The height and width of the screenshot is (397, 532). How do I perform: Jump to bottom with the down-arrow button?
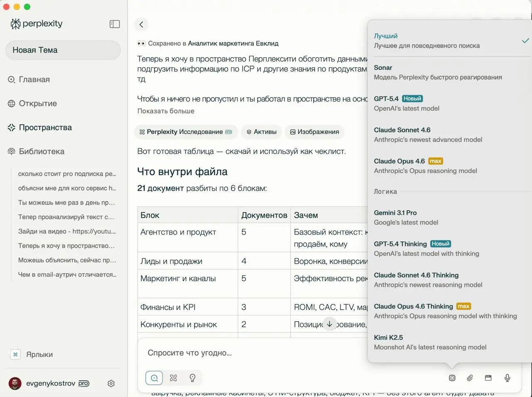330,324
